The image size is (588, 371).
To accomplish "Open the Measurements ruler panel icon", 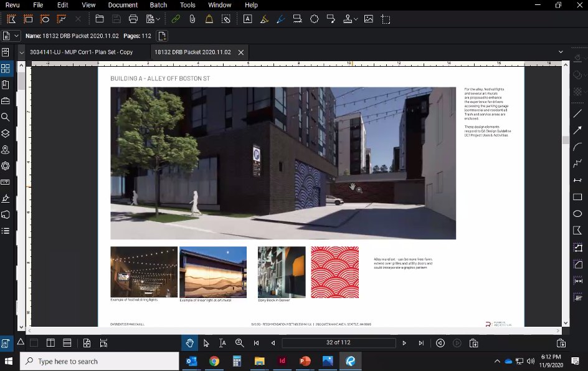I will (x=6, y=182).
